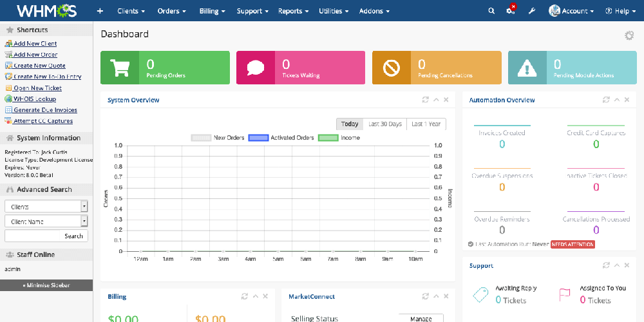The height and width of the screenshot is (322, 644).
Task: Open the Open New Ticket link
Action: (x=37, y=88)
